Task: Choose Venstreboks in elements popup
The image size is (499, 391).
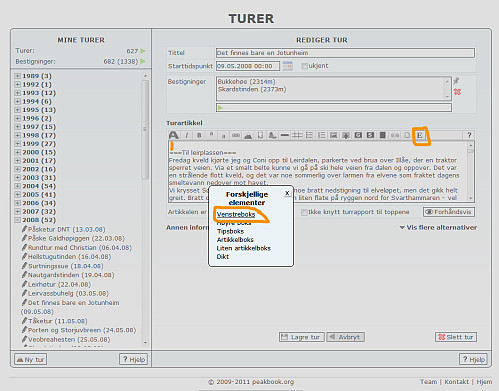Action: 236,214
